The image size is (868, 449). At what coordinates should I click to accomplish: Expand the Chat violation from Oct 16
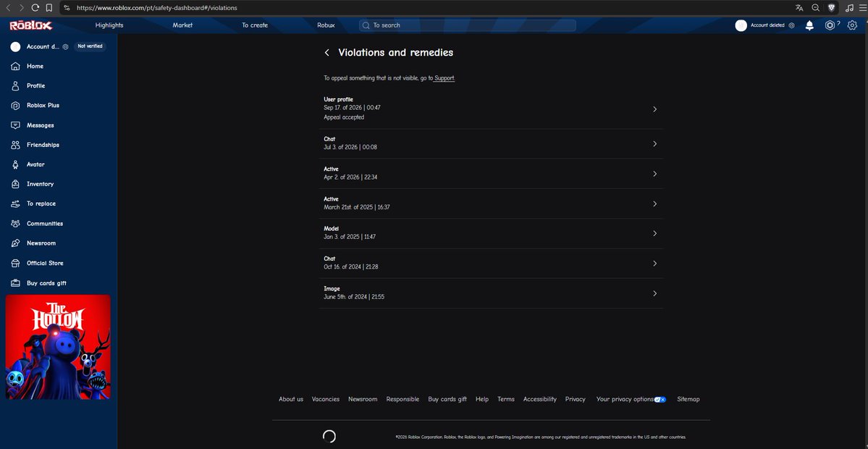491,263
